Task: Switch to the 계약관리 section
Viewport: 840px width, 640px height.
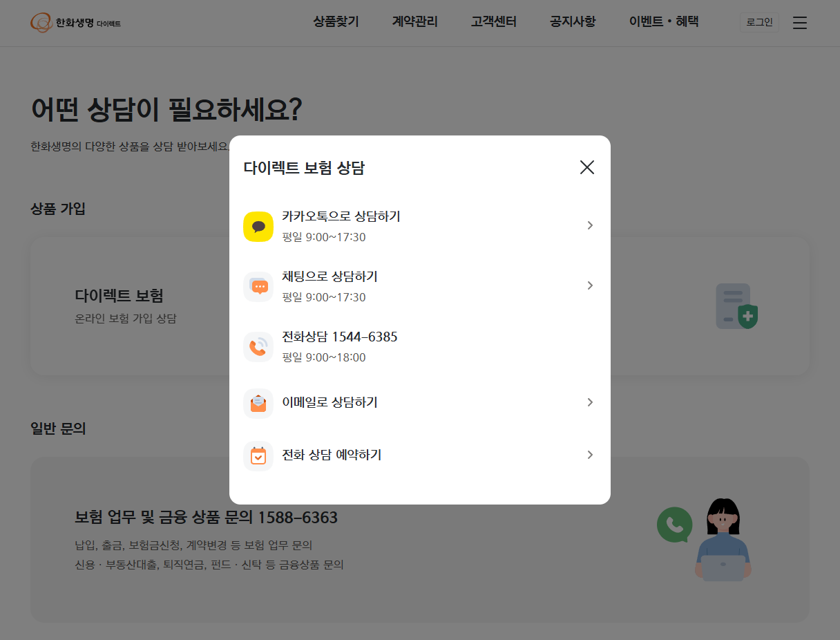Action: click(414, 21)
